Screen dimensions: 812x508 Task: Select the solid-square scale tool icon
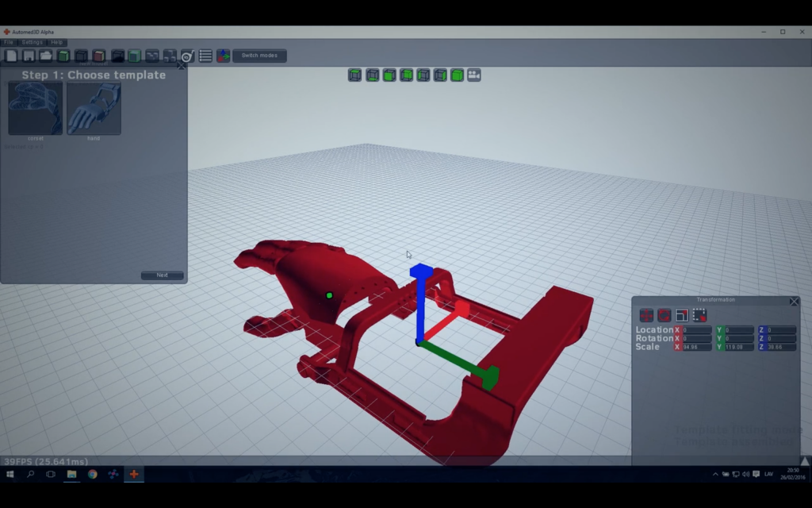click(682, 316)
